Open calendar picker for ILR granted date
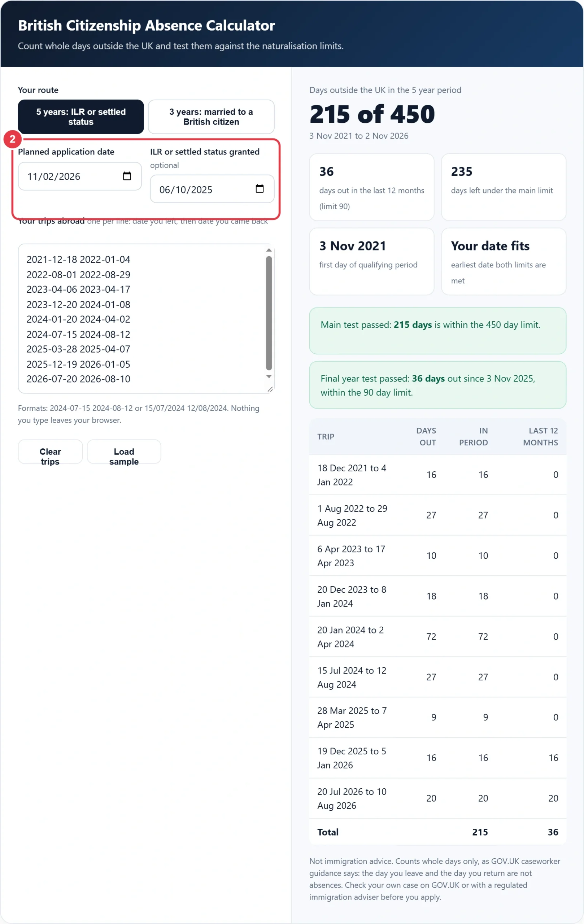This screenshot has height=924, width=584. (x=260, y=189)
